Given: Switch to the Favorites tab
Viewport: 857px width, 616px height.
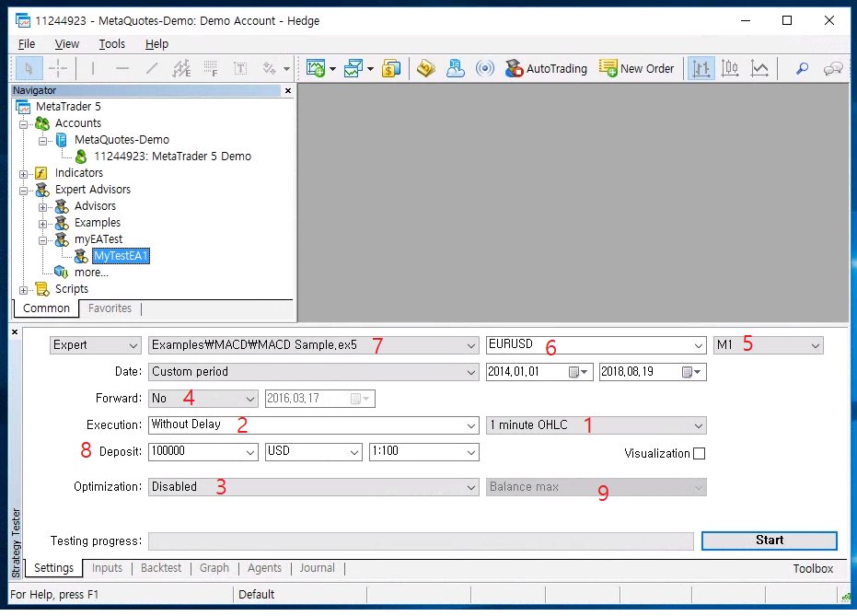Looking at the screenshot, I should coord(110,308).
